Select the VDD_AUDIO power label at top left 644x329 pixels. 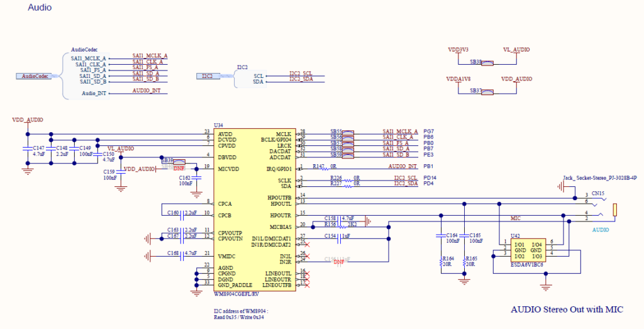(x=28, y=119)
